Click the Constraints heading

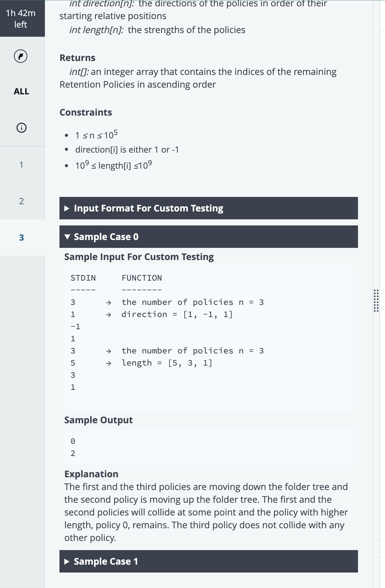(86, 112)
